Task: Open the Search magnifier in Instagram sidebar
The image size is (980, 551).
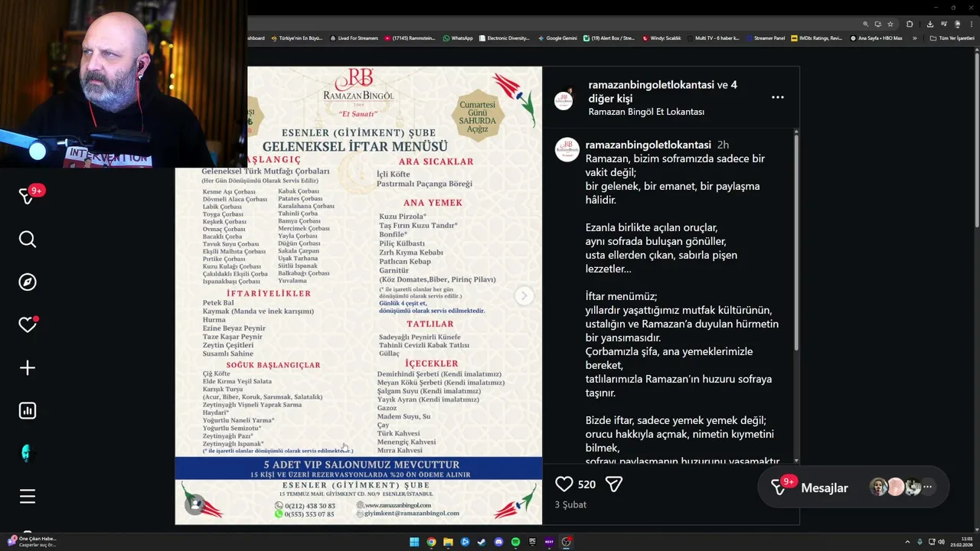Action: 28,240
